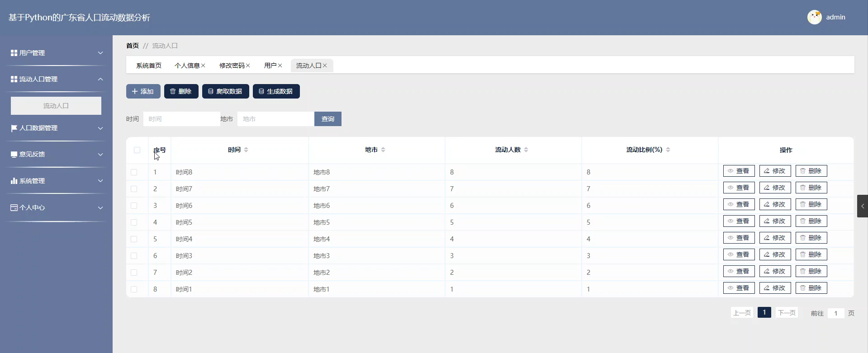Go to 下一页 in pagination
The image size is (868, 353).
click(x=787, y=313)
